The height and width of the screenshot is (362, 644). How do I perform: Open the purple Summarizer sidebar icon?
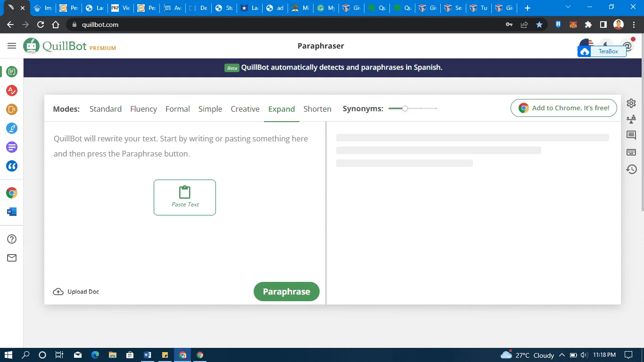12,147
